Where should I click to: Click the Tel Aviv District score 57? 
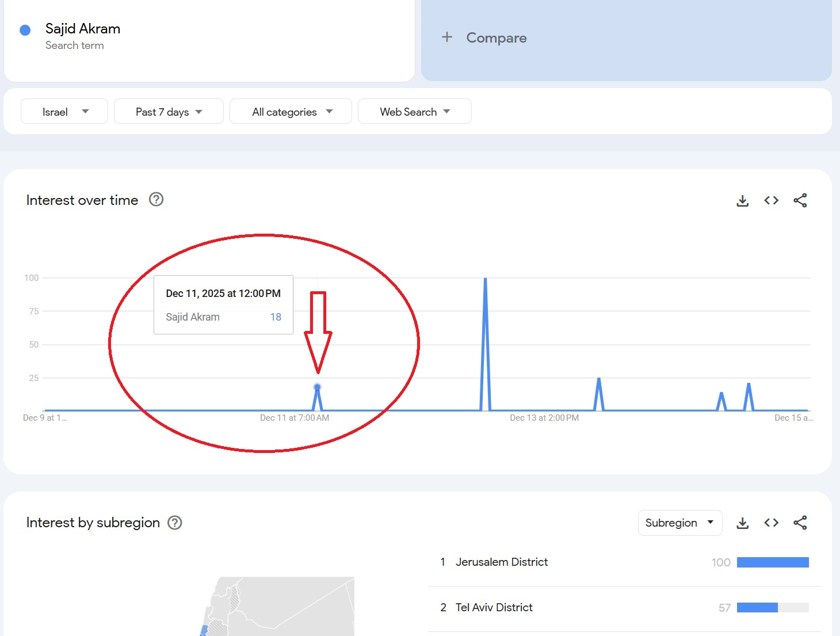(724, 608)
